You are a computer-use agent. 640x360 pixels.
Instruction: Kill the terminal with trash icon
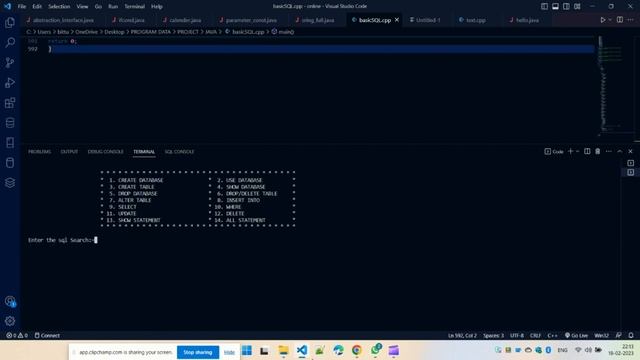(x=598, y=151)
